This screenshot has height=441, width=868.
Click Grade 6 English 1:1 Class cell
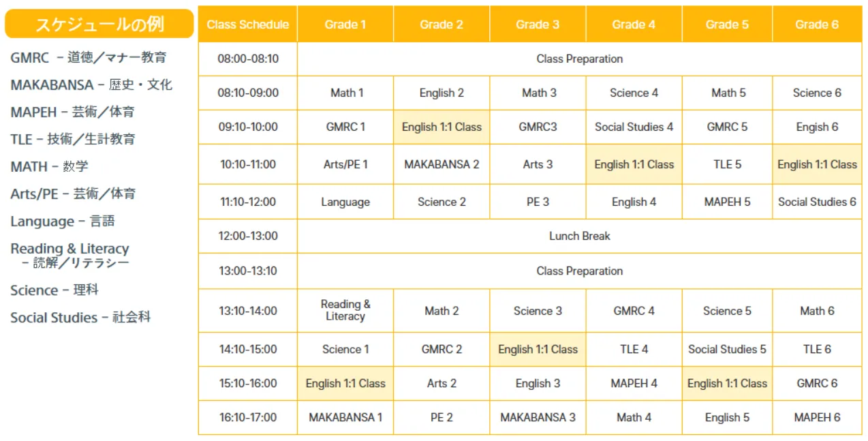pos(817,164)
